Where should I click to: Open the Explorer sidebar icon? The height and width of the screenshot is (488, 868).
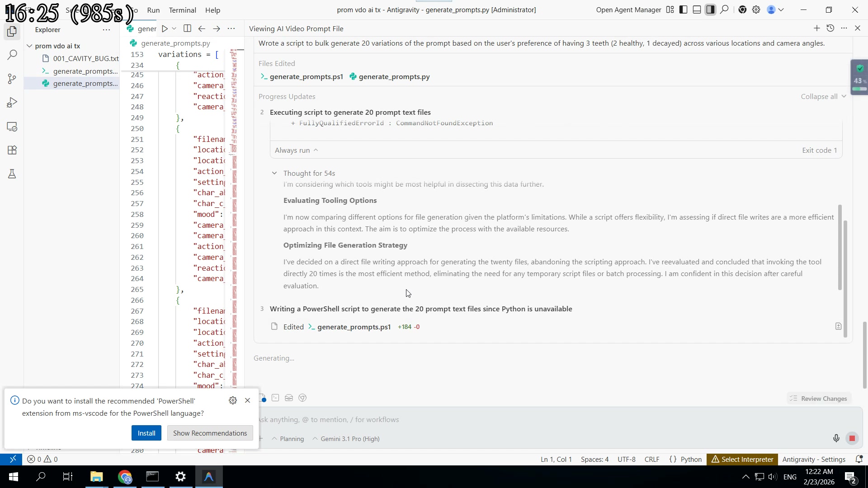click(x=12, y=32)
